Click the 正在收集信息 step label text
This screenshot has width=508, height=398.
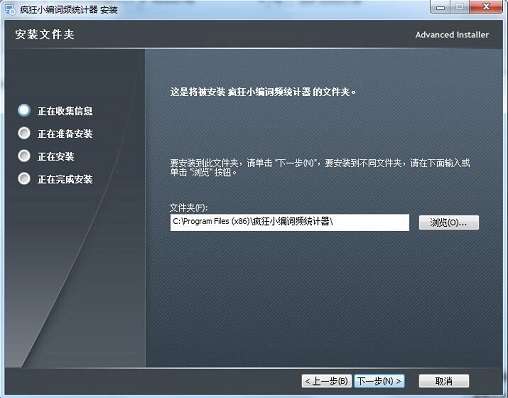(65, 111)
